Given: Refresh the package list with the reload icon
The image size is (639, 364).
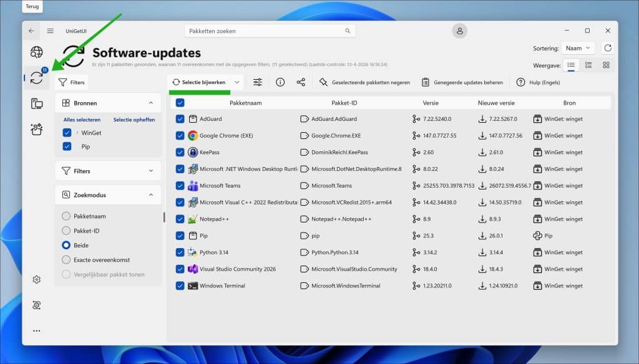Looking at the screenshot, I should pos(607,47).
